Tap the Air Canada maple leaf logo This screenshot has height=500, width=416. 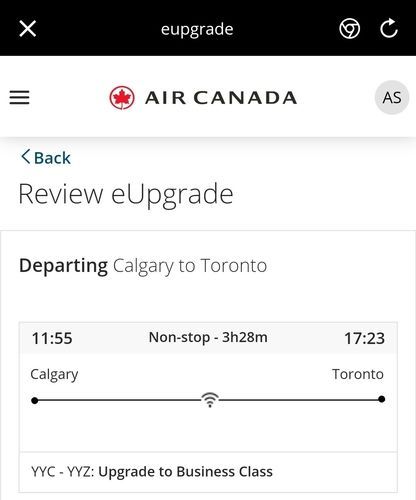tap(122, 98)
